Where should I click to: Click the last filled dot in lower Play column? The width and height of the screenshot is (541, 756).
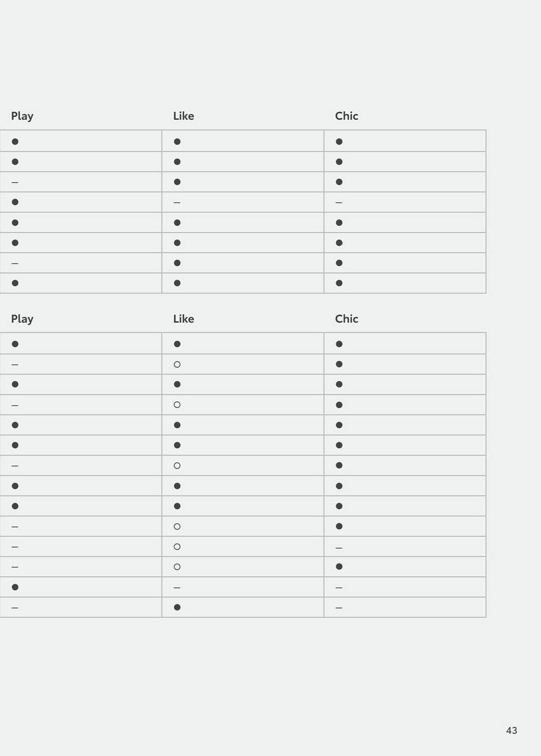pyautogui.click(x=15, y=587)
